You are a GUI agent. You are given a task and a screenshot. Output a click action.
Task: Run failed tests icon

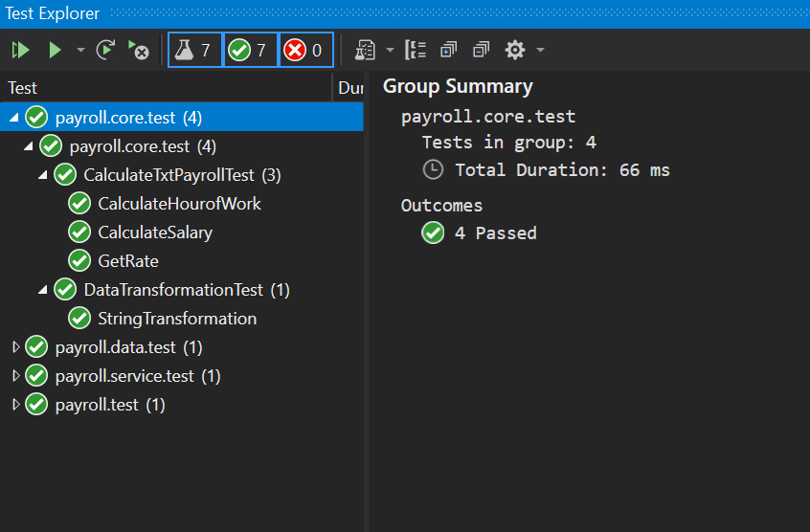click(x=139, y=50)
